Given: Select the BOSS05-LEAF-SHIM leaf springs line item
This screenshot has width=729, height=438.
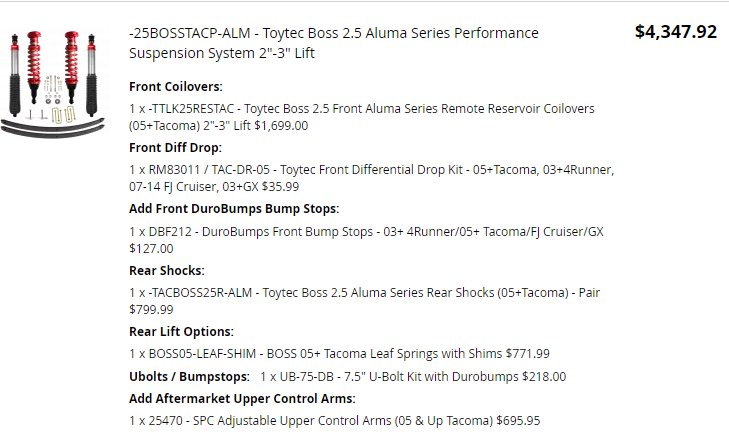Looking at the screenshot, I should (x=339, y=353).
